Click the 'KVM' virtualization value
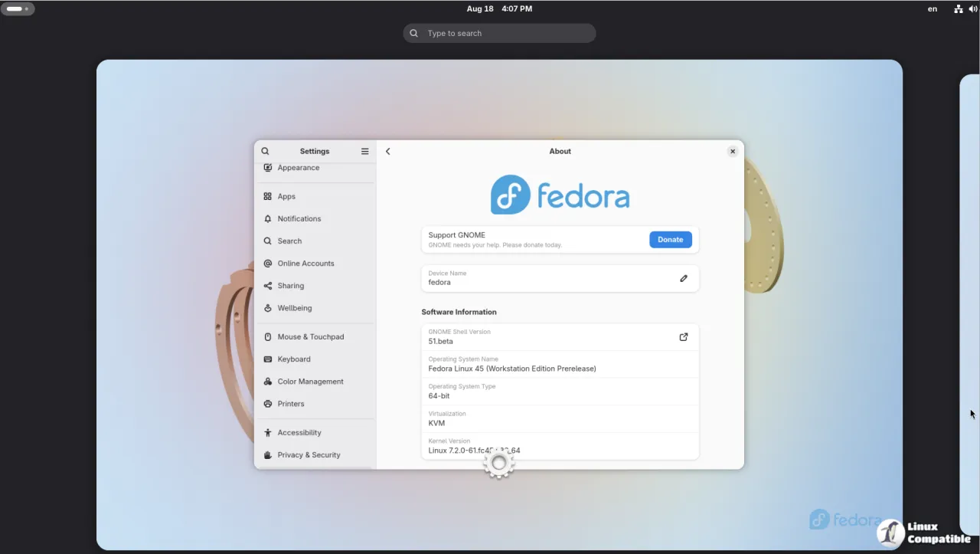The height and width of the screenshot is (554, 980). (x=436, y=423)
